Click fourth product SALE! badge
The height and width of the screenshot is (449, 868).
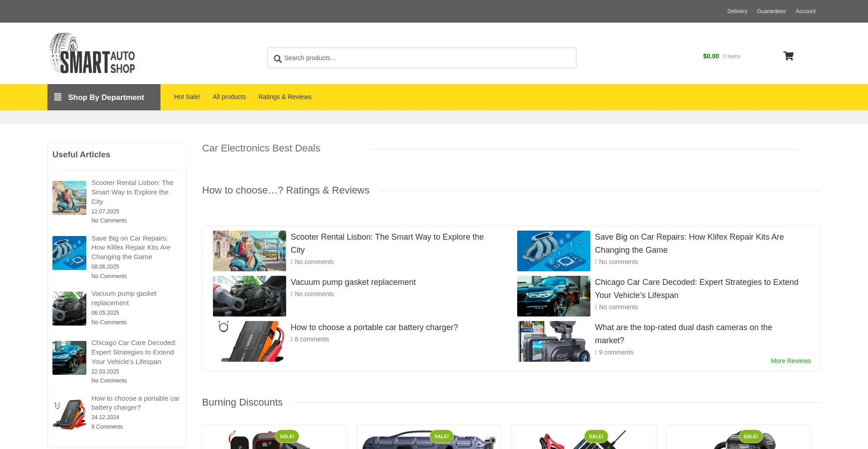750,436
